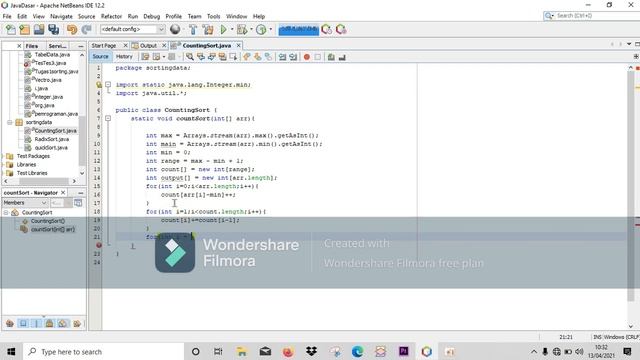The height and width of the screenshot is (360, 640).
Task: Click the Build Project hammer icon
Action: [x=193, y=29]
